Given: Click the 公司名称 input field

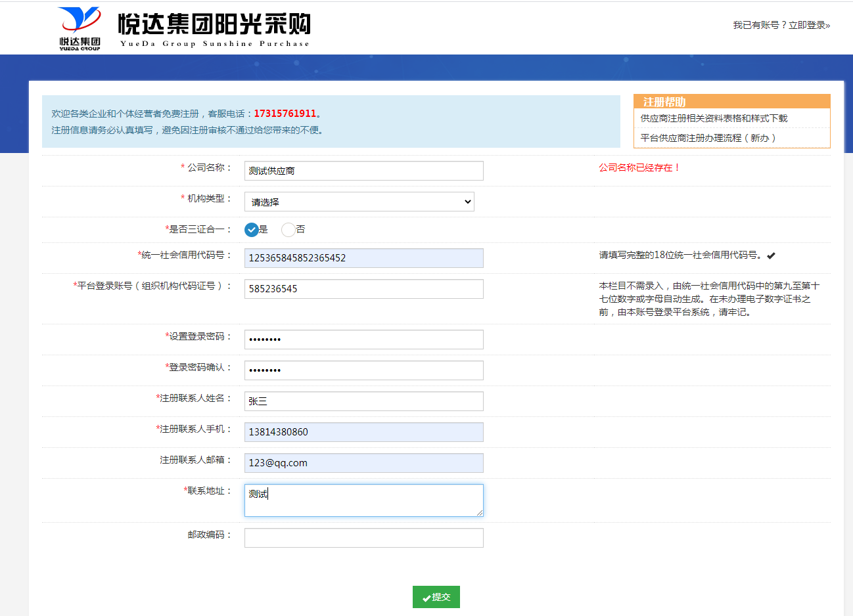Looking at the screenshot, I should (x=363, y=171).
